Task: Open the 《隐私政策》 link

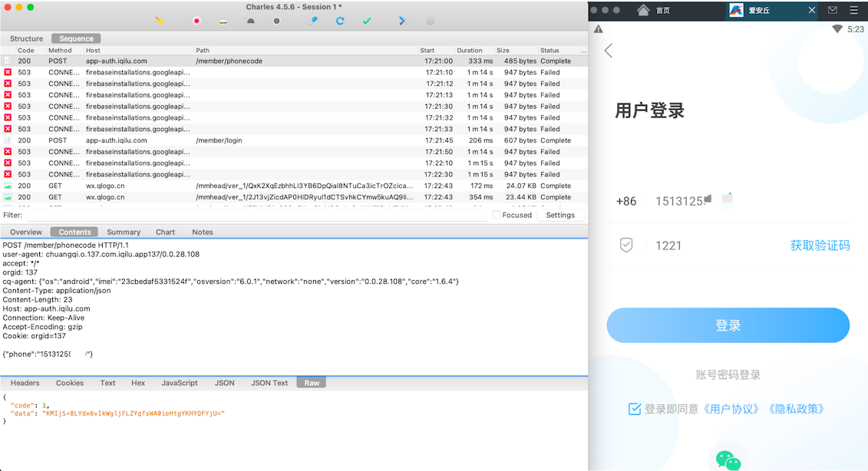Action: (796, 409)
